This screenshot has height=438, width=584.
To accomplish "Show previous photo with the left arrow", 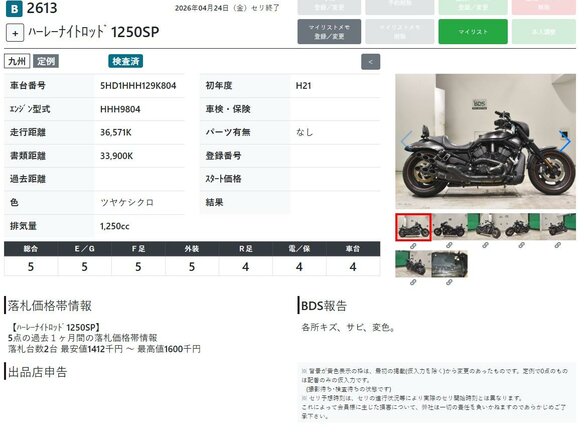I will tap(406, 142).
